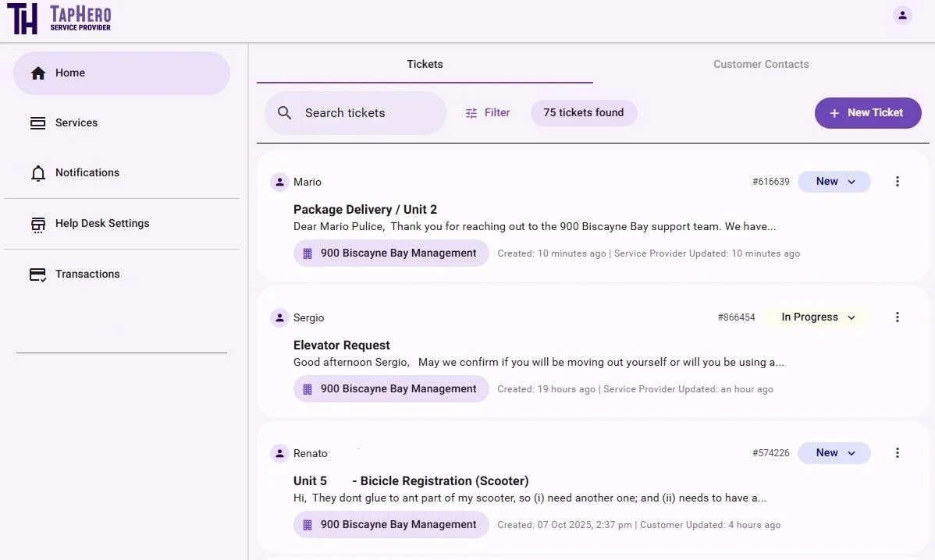The width and height of the screenshot is (935, 560).
Task: Click 900 Biscayne Bay Management chip on Renato's ticket
Action: click(x=391, y=525)
